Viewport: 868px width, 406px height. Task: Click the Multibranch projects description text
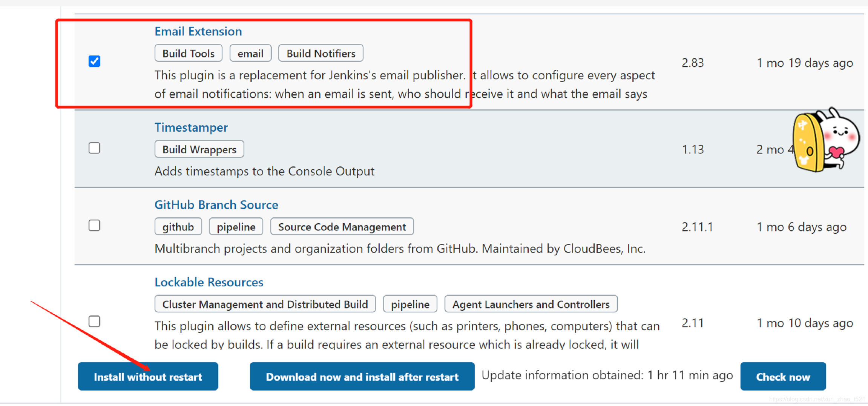coord(400,249)
